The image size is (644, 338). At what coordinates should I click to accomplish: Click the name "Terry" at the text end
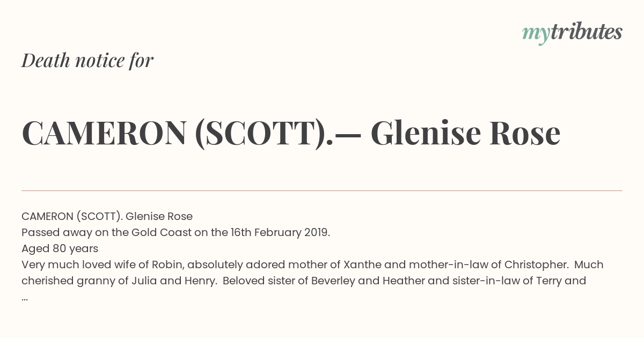coord(550,281)
